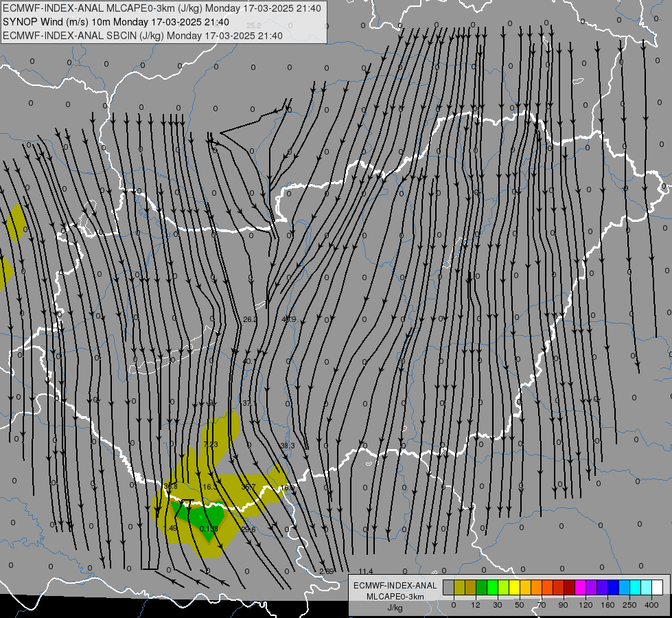Click the map value 1.49
The height and width of the screenshot is (618, 672).
coord(170,528)
